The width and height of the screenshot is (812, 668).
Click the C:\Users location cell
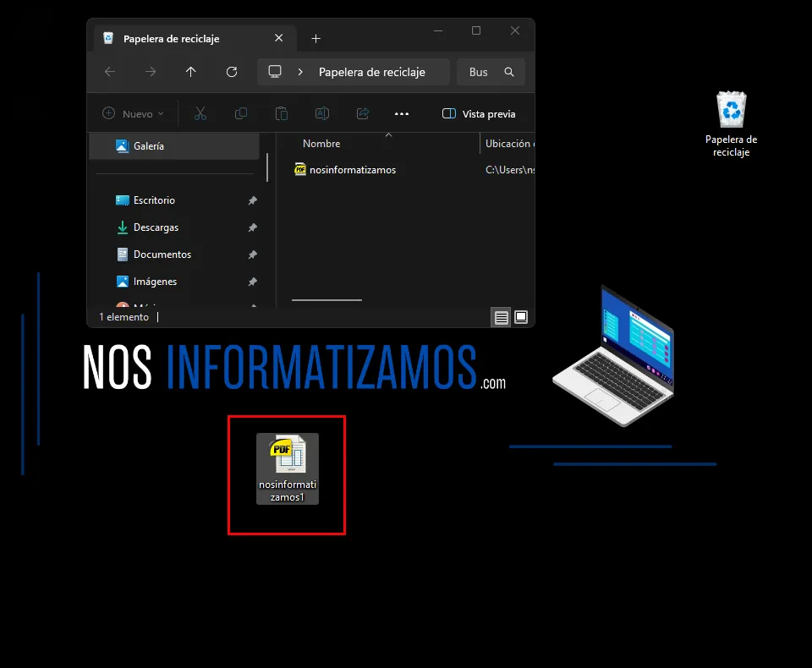[x=510, y=170]
